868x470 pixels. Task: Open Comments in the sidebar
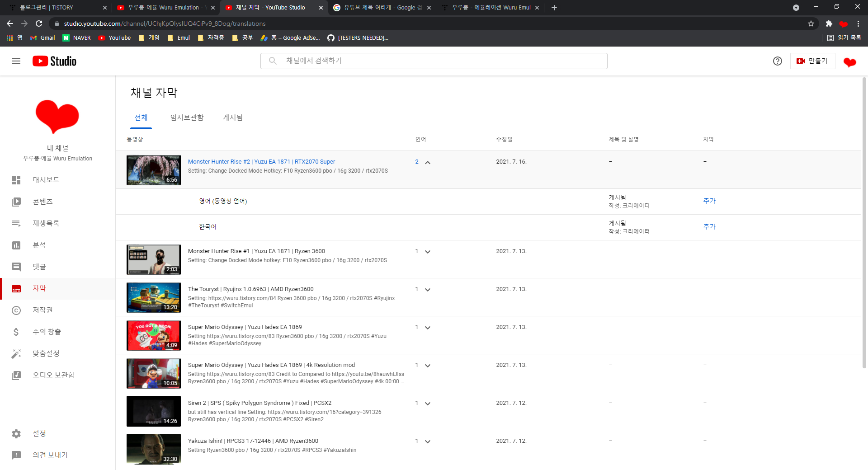pyautogui.click(x=57, y=267)
